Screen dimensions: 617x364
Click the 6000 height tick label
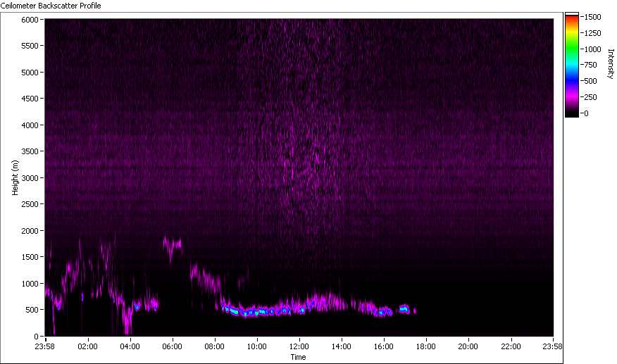pyautogui.click(x=30, y=19)
